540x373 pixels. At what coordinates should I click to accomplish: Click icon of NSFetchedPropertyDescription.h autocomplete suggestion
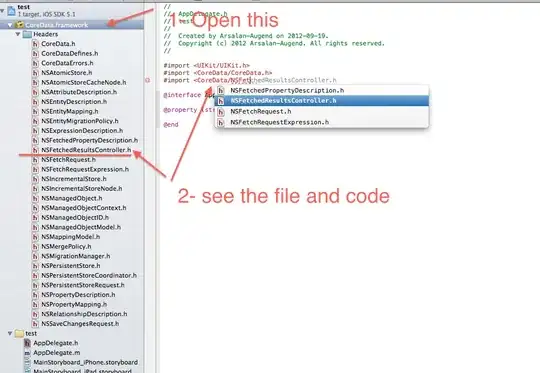pyautogui.click(x=221, y=91)
